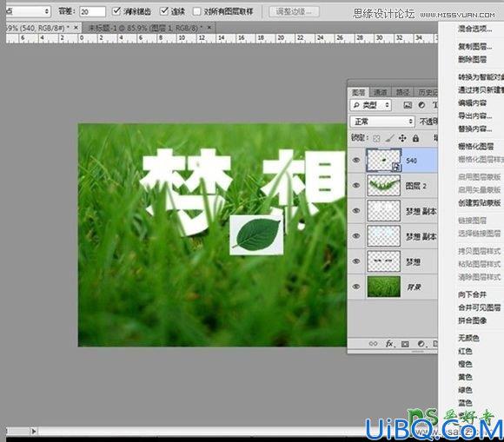Toggle lock position move icon

pos(402,138)
